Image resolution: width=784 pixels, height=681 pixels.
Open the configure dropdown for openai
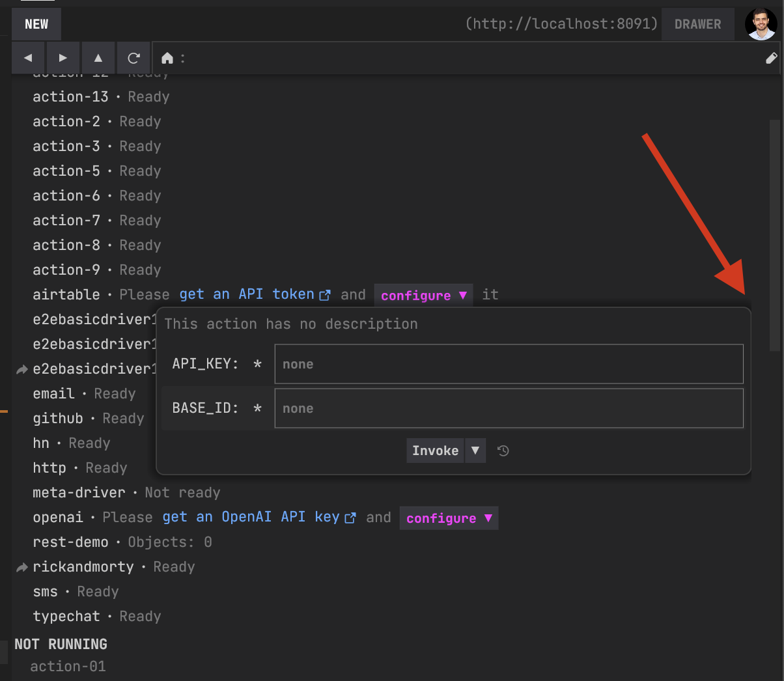(x=448, y=518)
